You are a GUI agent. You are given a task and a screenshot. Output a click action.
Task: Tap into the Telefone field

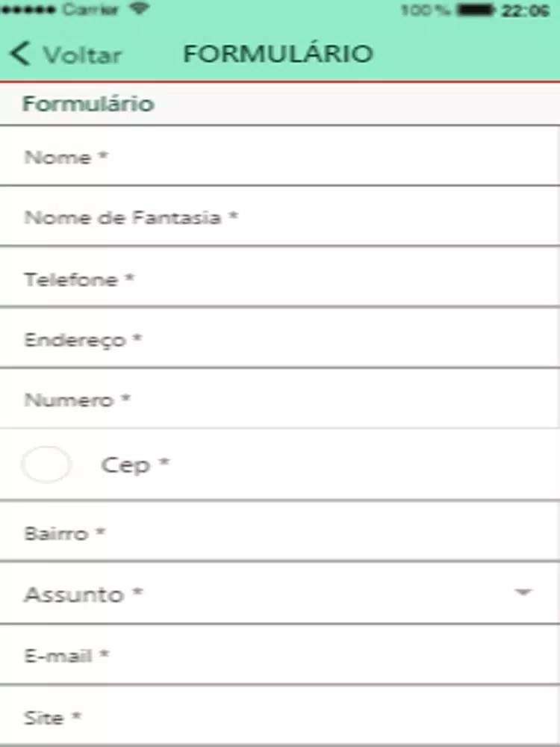click(280, 277)
